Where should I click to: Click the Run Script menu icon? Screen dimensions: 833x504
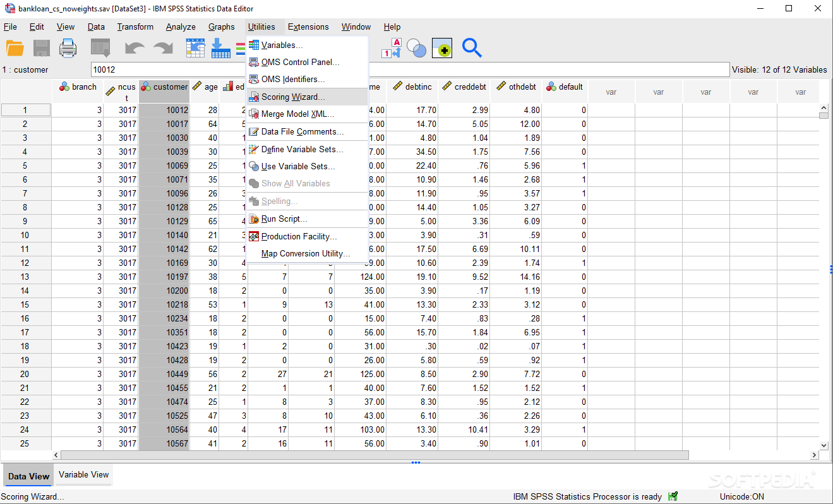[254, 219]
